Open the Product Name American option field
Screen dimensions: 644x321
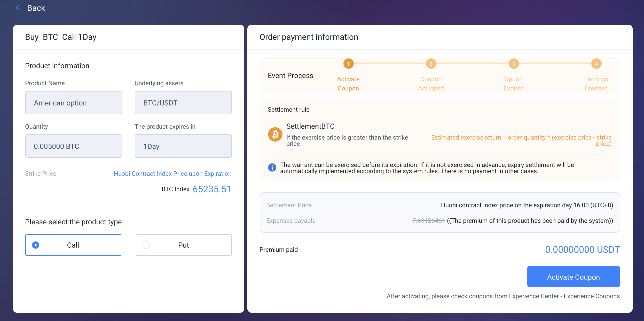(74, 103)
